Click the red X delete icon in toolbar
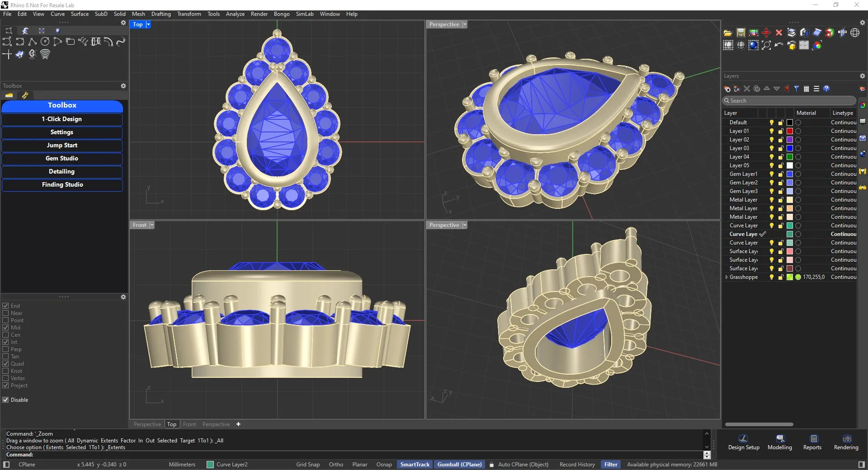Image resolution: width=868 pixels, height=470 pixels. 778,33
